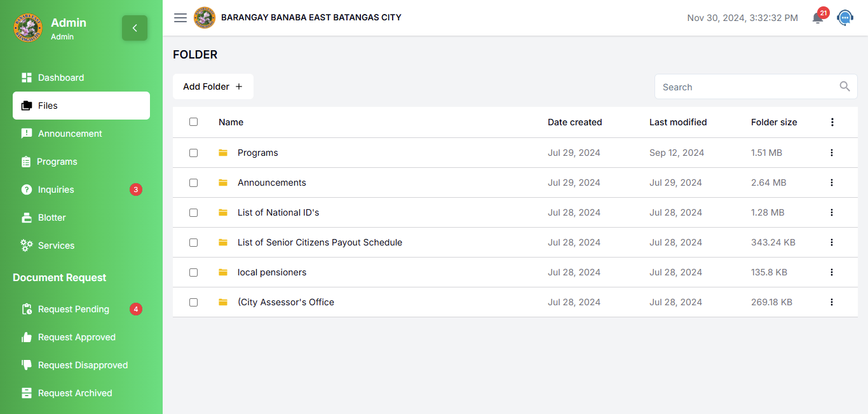Screen dimensions: 868x414
Task: Open the Services gear icon
Action: point(26,245)
